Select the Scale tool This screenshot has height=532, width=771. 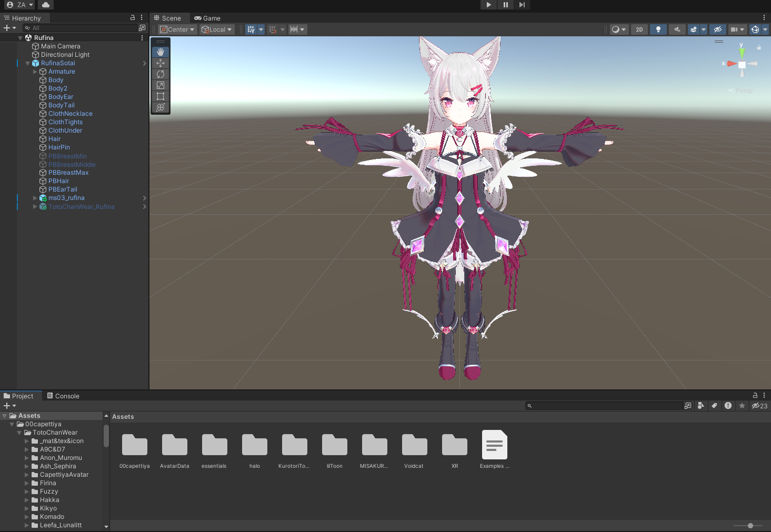(161, 85)
